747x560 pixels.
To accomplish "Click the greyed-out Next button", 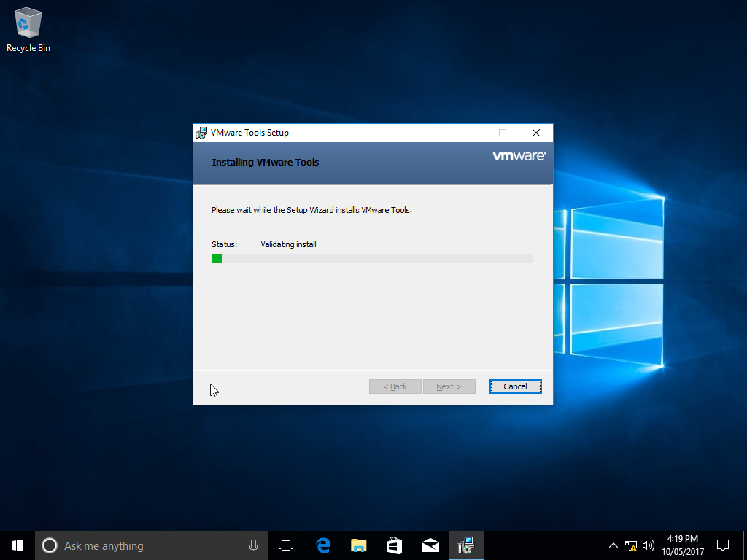I will pos(449,386).
